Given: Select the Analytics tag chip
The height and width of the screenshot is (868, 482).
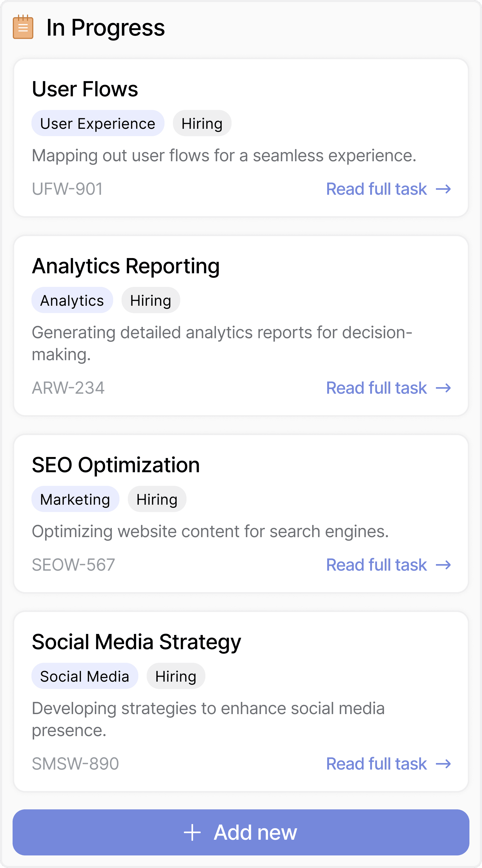Looking at the screenshot, I should [x=72, y=300].
